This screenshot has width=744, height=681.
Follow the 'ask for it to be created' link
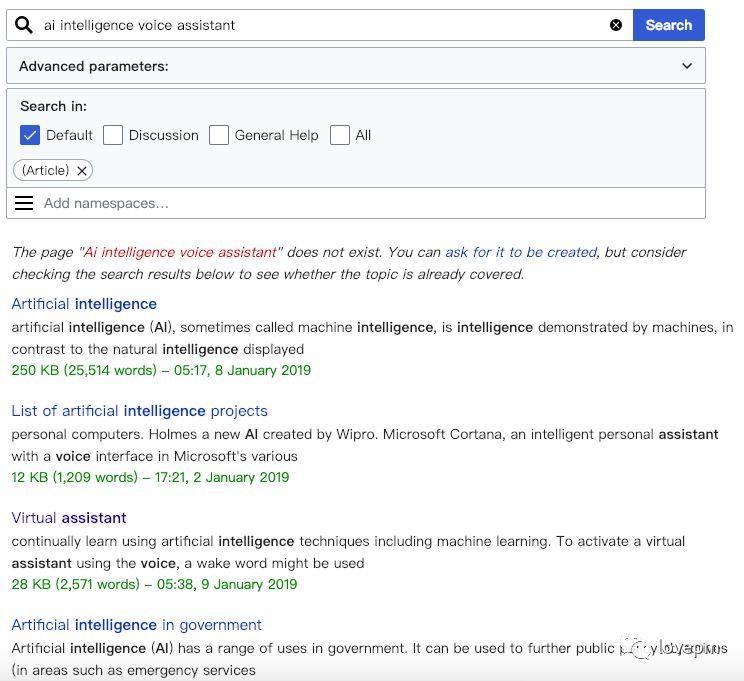[x=521, y=252]
